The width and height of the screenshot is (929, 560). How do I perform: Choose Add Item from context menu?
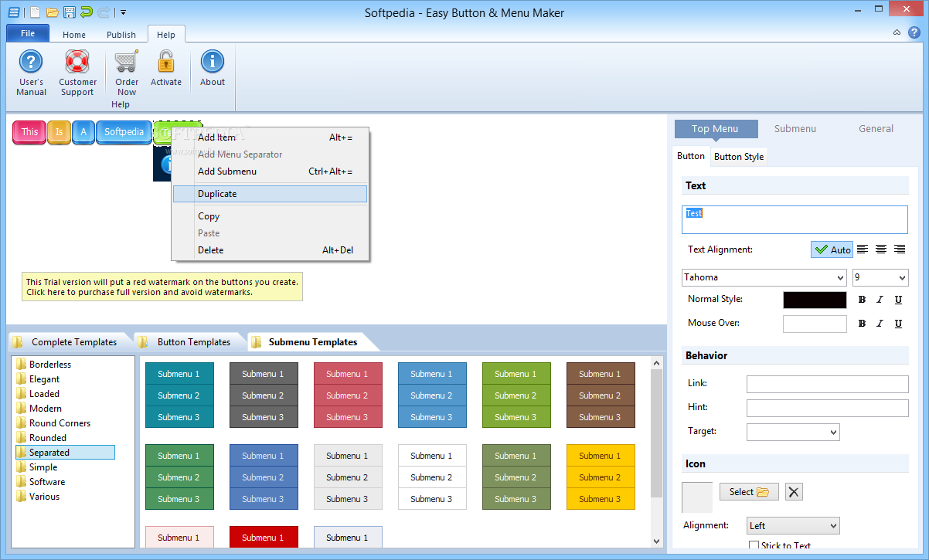coord(270,137)
